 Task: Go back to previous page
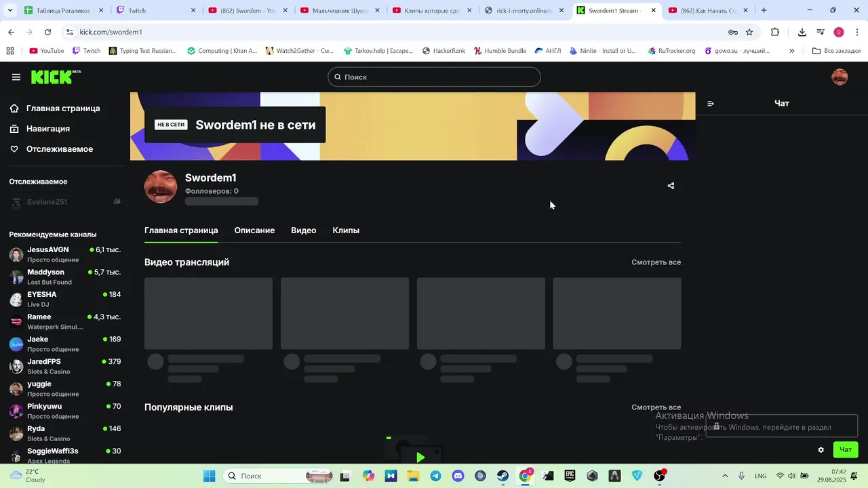tap(12, 32)
